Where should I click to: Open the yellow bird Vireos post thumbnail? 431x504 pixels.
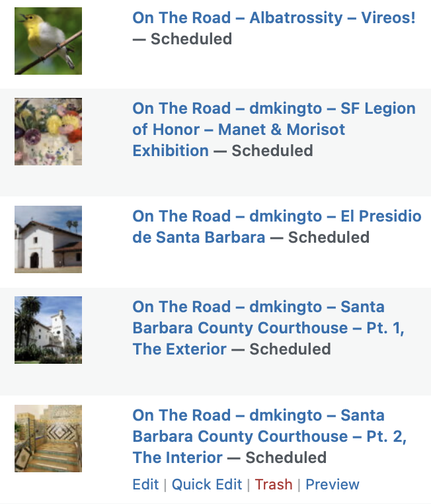(x=48, y=41)
